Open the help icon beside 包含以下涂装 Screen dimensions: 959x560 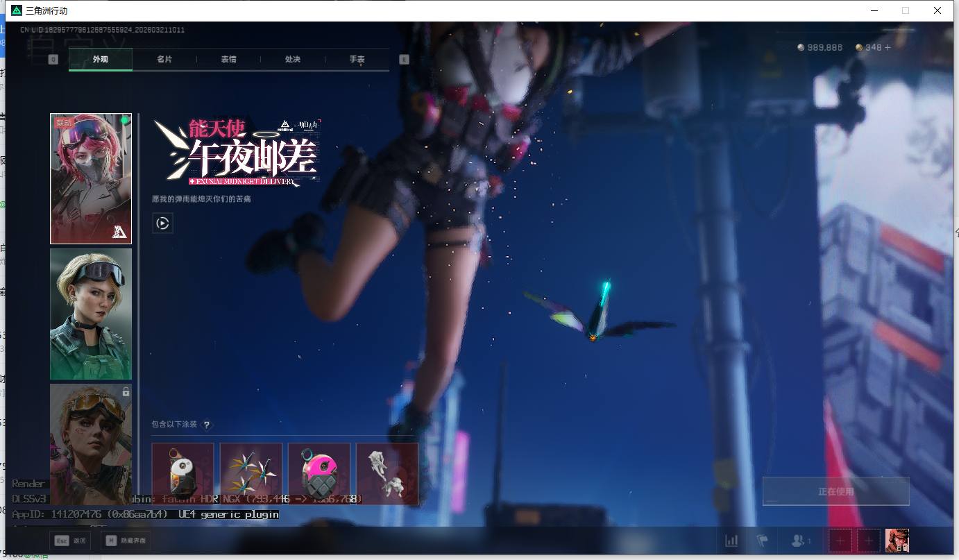pyautogui.click(x=206, y=425)
